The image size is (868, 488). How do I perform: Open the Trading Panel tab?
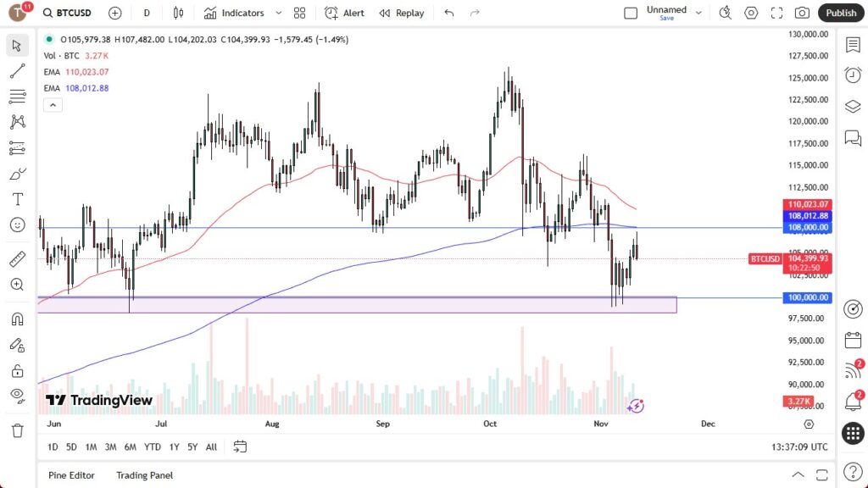[x=144, y=475]
